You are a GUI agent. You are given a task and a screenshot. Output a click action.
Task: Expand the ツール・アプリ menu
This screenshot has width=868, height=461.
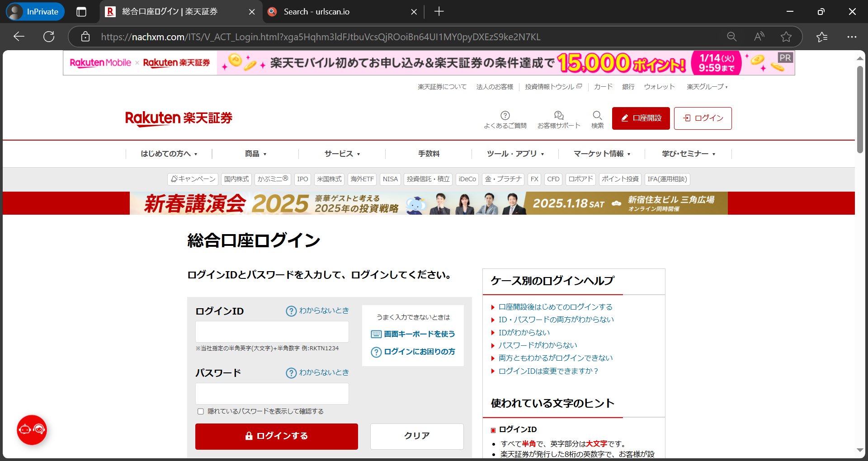(x=515, y=154)
